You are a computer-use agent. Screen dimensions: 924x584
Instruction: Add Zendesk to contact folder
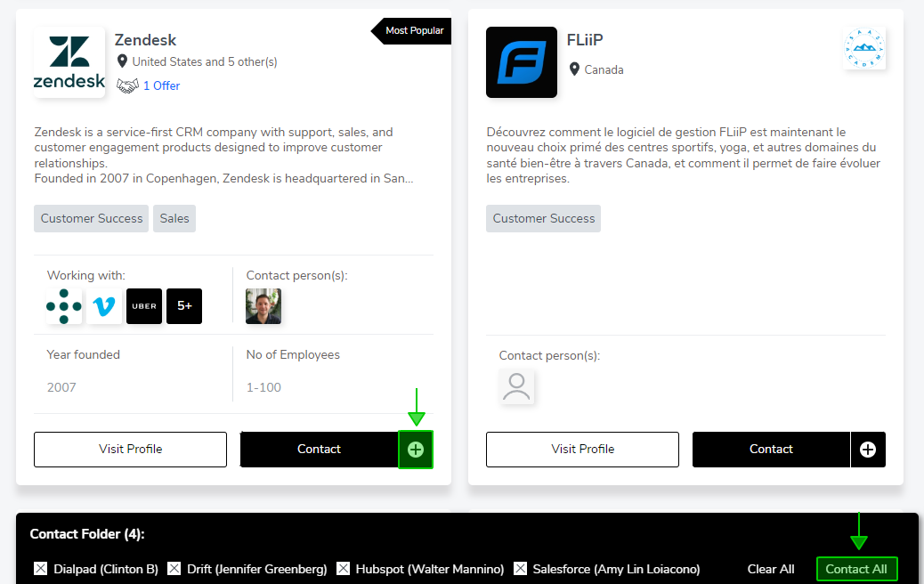click(x=416, y=450)
